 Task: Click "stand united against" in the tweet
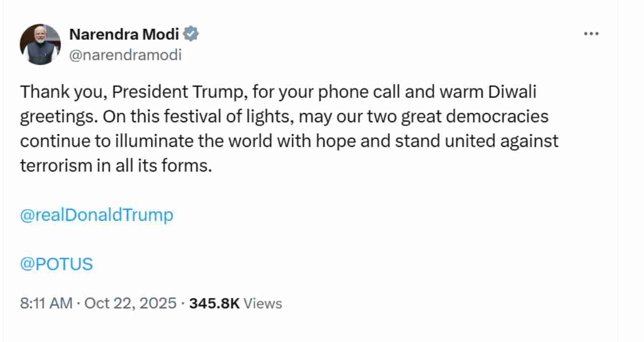(x=476, y=141)
